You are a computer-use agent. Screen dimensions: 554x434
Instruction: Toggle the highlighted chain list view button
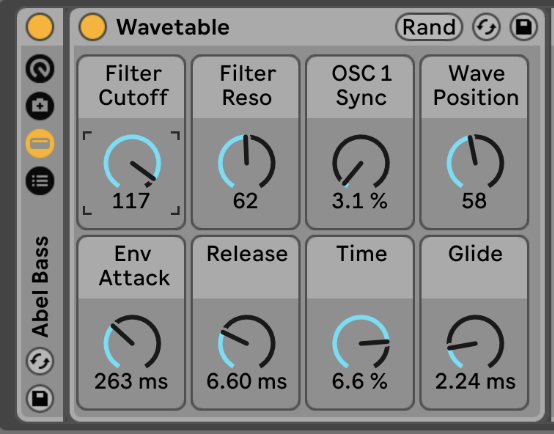click(40, 143)
